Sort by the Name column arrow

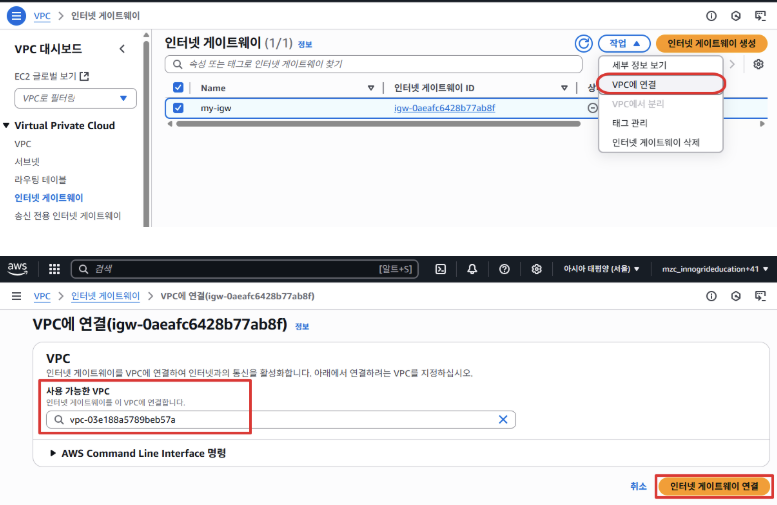click(371, 88)
